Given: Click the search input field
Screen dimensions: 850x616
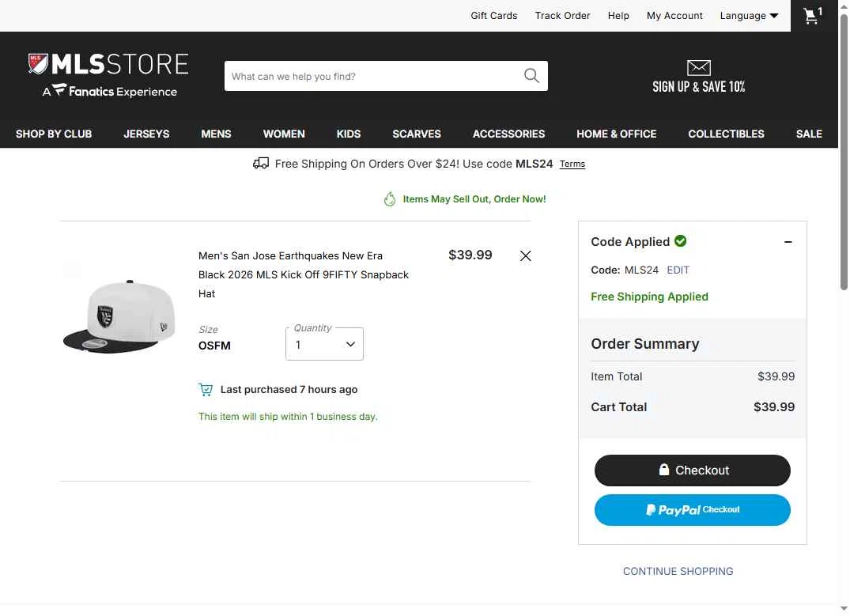Looking at the screenshot, I should [372, 76].
